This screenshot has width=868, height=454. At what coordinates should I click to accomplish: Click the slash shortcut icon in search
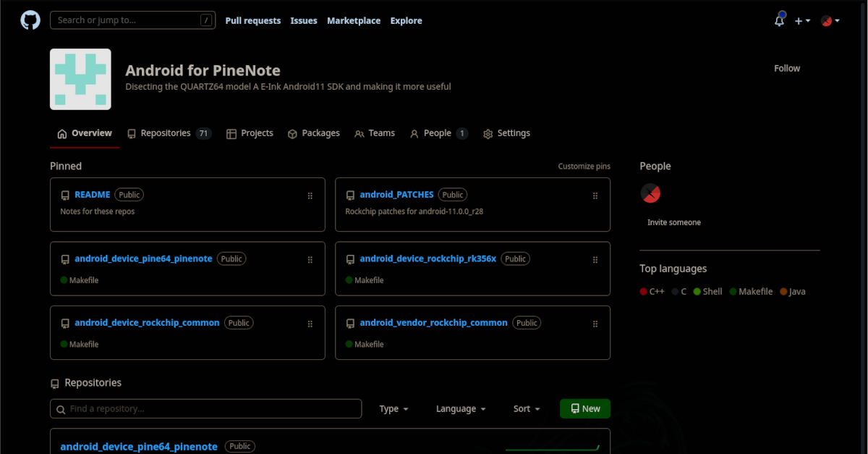pos(207,20)
